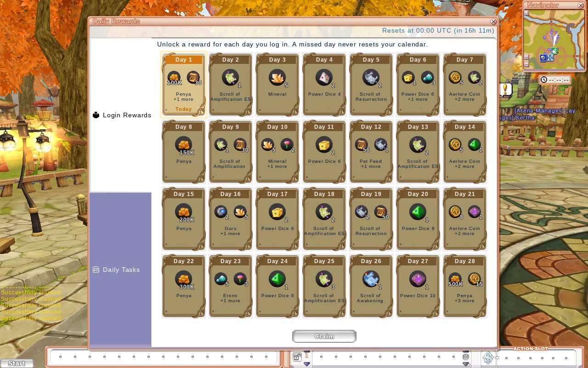This screenshot has width=588, height=368.
Task: Click the Day 18 Scroll of Amplification icon
Action: coord(324,212)
